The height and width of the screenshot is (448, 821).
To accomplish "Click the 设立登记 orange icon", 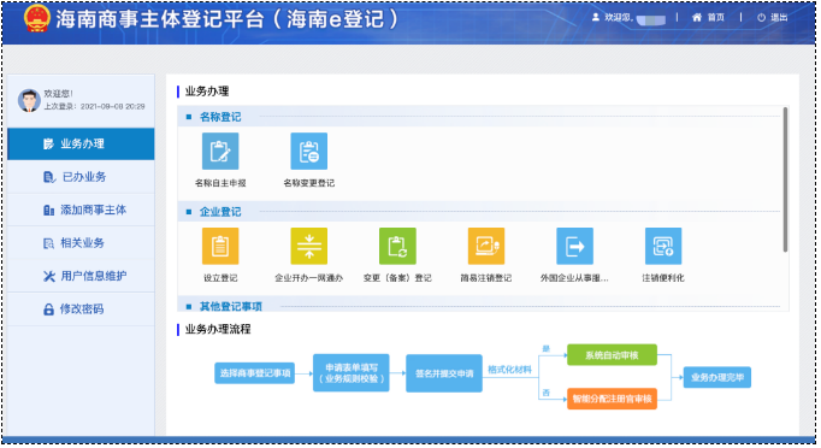I will pyautogui.click(x=220, y=246).
